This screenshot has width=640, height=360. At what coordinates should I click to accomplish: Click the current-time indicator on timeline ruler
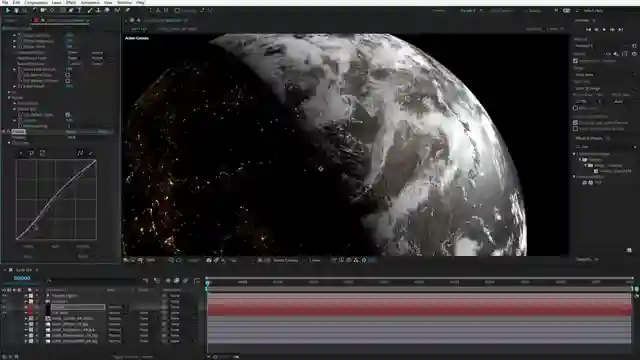point(207,282)
